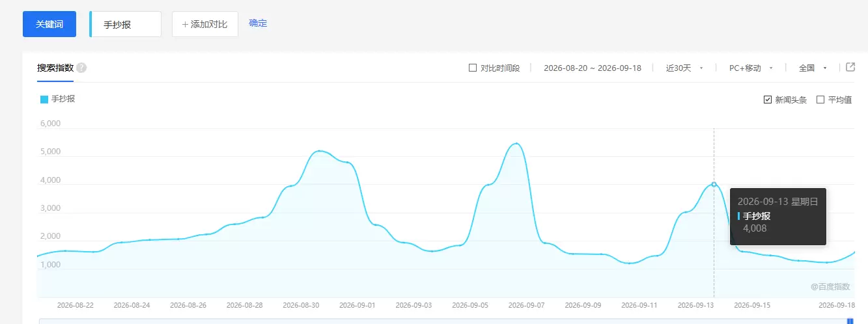Enable the 平均值 checkbox

point(820,100)
